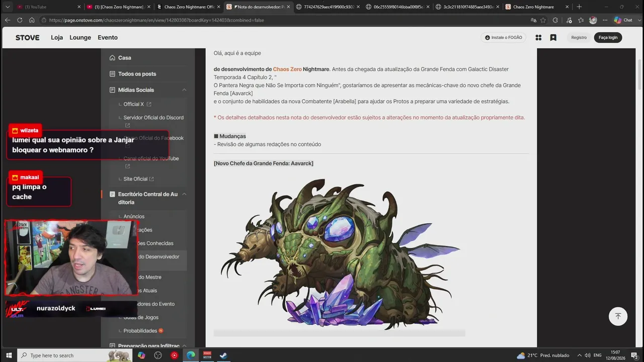The width and height of the screenshot is (644, 362).
Task: Click the volume speaker icon in tray
Action: (x=588, y=355)
